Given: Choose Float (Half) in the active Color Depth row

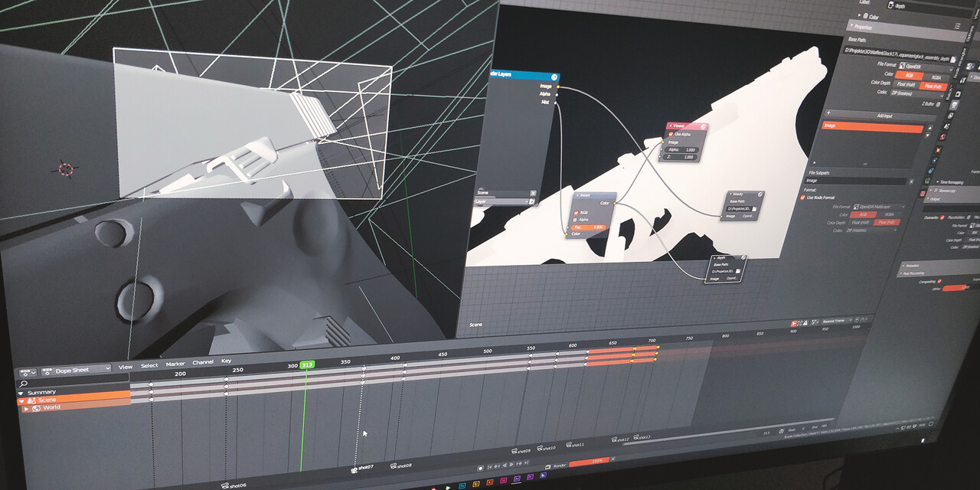Looking at the screenshot, I should (906, 86).
